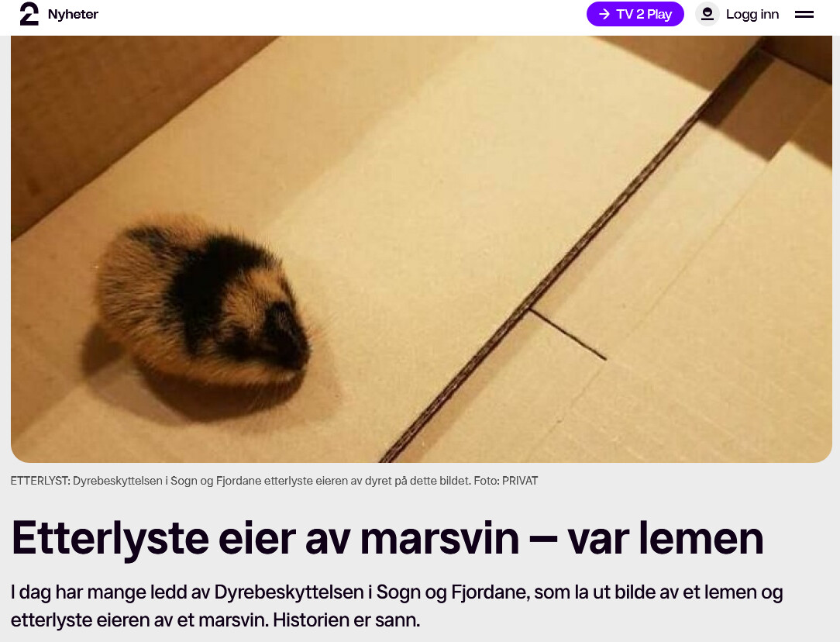Open TV 2 Play via purple button
Screen dimensions: 840x642
pyautogui.click(x=635, y=14)
